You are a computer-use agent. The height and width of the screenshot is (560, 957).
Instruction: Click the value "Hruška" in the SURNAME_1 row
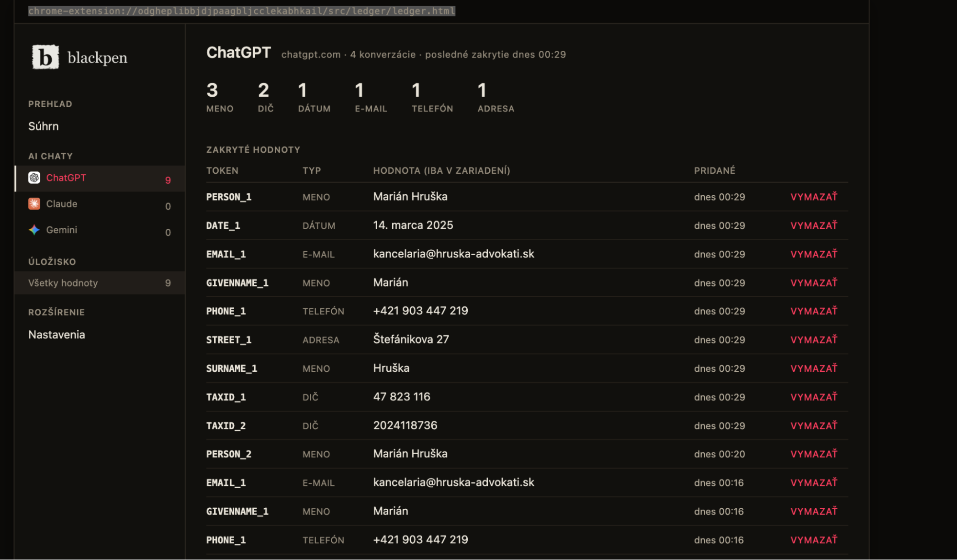tap(391, 369)
